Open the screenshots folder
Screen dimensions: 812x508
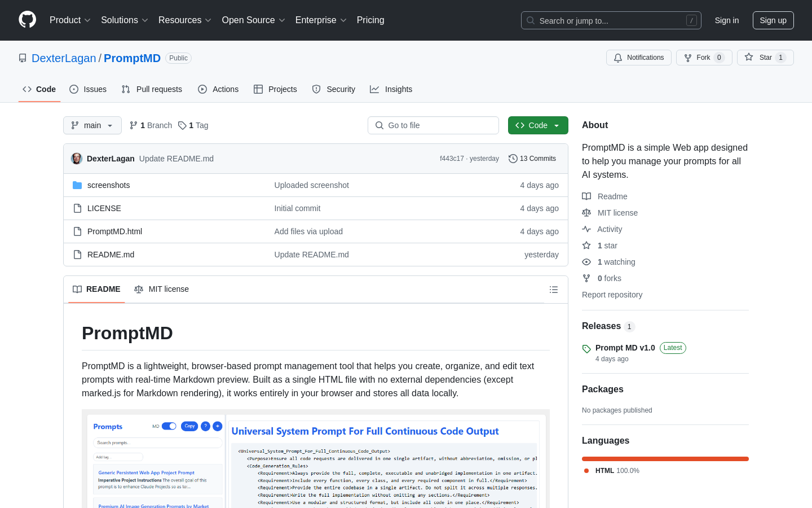click(x=108, y=185)
